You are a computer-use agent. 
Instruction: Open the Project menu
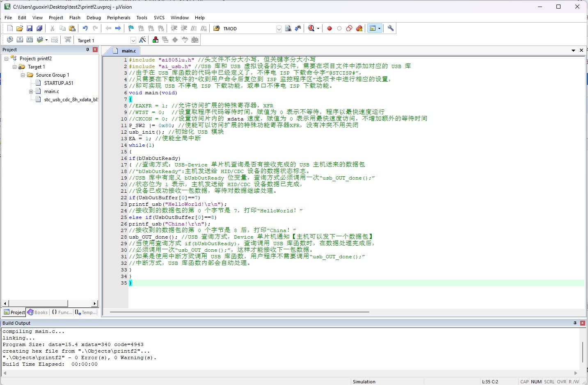click(x=56, y=18)
